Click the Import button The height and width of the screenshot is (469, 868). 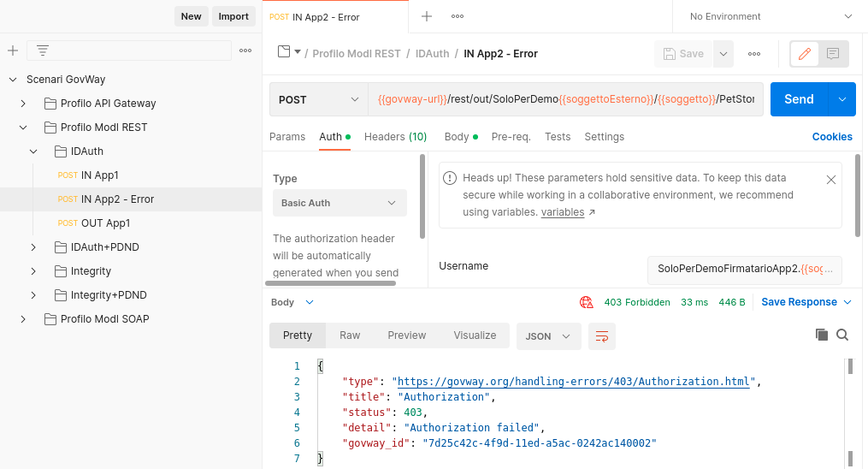tap(233, 16)
